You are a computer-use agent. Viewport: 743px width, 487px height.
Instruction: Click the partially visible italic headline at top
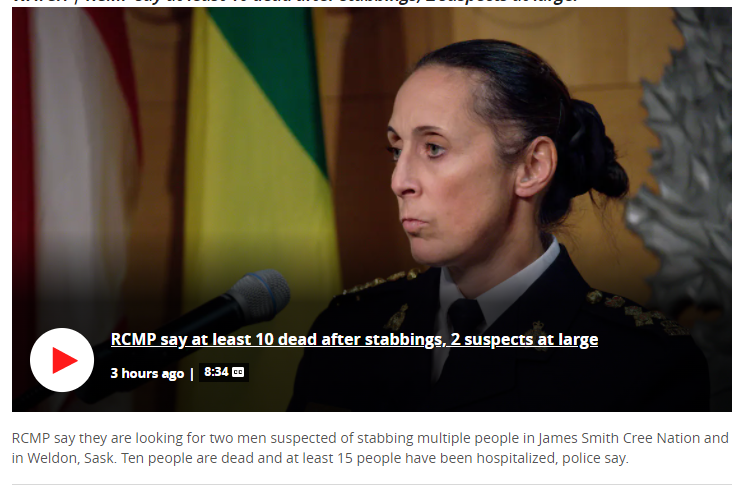[x=294, y=2]
